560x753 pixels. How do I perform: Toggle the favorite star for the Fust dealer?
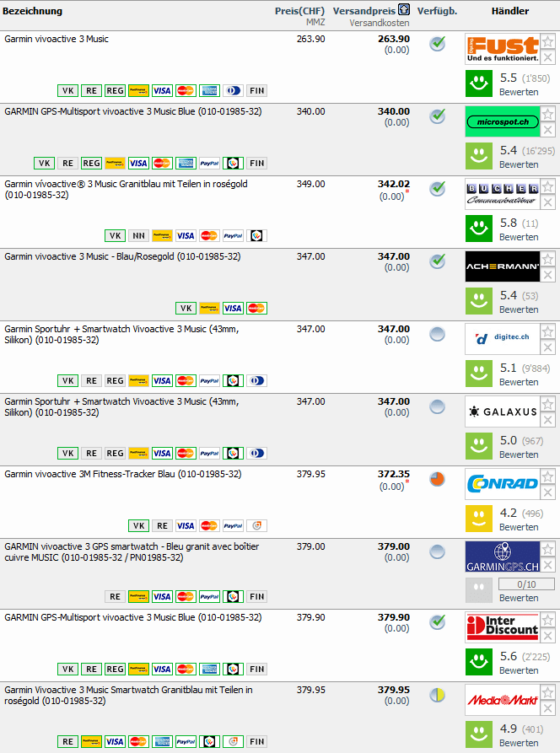pyautogui.click(x=548, y=41)
